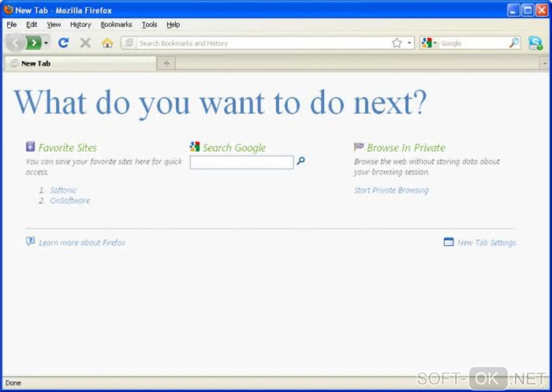Click the Back navigation arrow button
The width and height of the screenshot is (552, 392).
[x=15, y=43]
